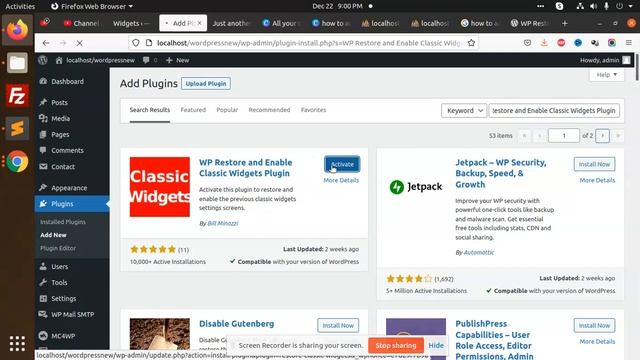Launch Sublime Text from the dock

[17, 129]
